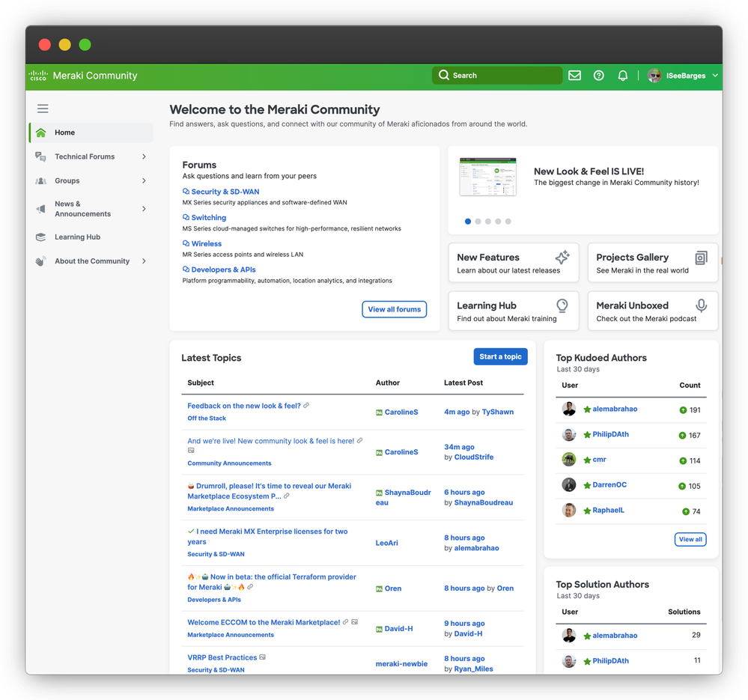The image size is (748, 700).
Task: Go to Home in the sidebar
Action: click(91, 133)
